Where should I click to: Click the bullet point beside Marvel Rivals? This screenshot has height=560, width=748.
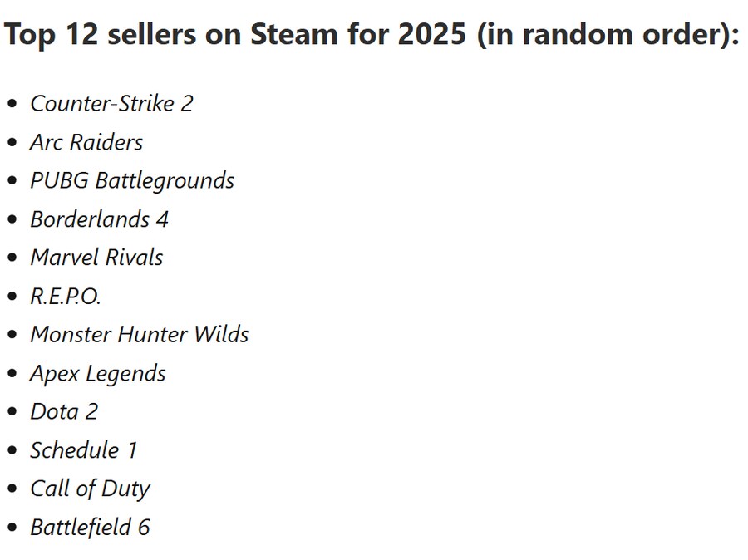[12, 258]
